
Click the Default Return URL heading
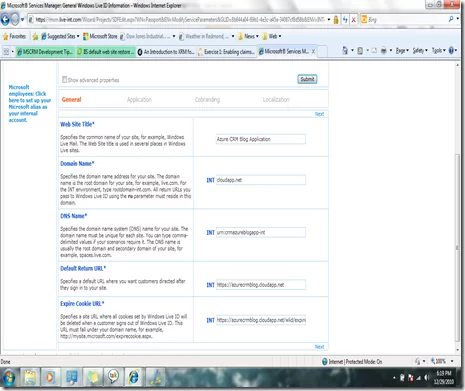83,268
